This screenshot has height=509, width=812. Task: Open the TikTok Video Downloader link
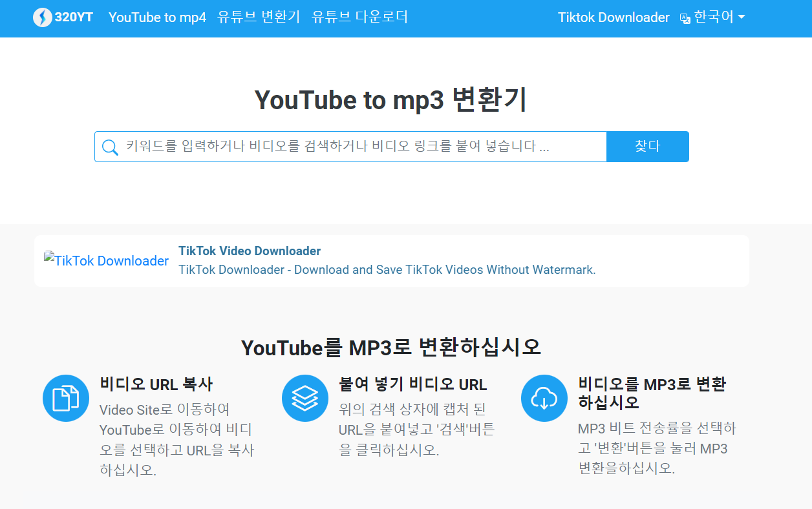[x=250, y=251]
